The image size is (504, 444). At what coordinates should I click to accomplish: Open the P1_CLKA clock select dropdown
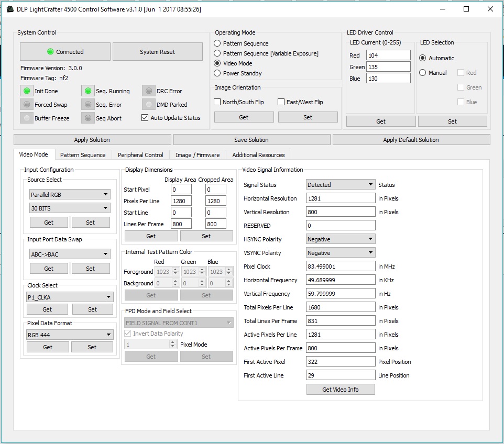[x=70, y=297]
